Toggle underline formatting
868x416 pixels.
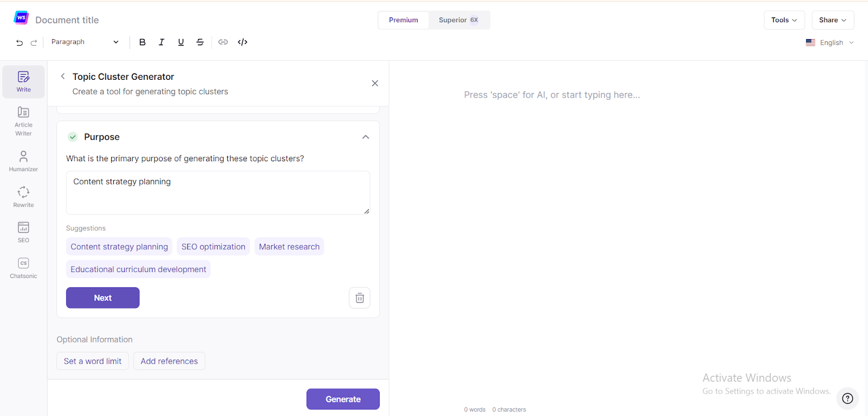[181, 42]
